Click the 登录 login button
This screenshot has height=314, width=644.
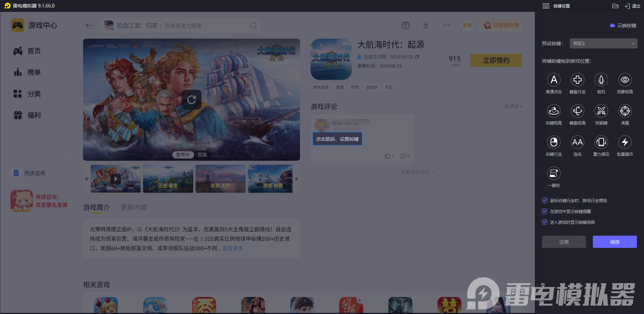[467, 25]
